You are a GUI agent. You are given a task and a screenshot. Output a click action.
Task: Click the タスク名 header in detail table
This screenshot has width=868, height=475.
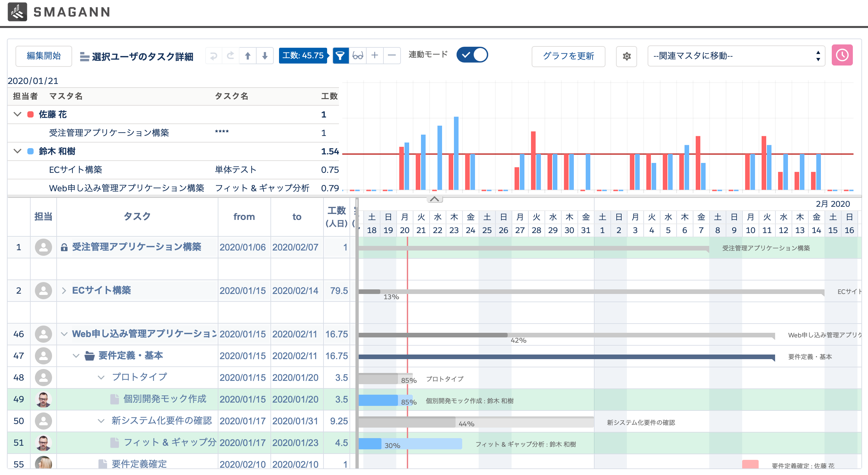pos(232,96)
